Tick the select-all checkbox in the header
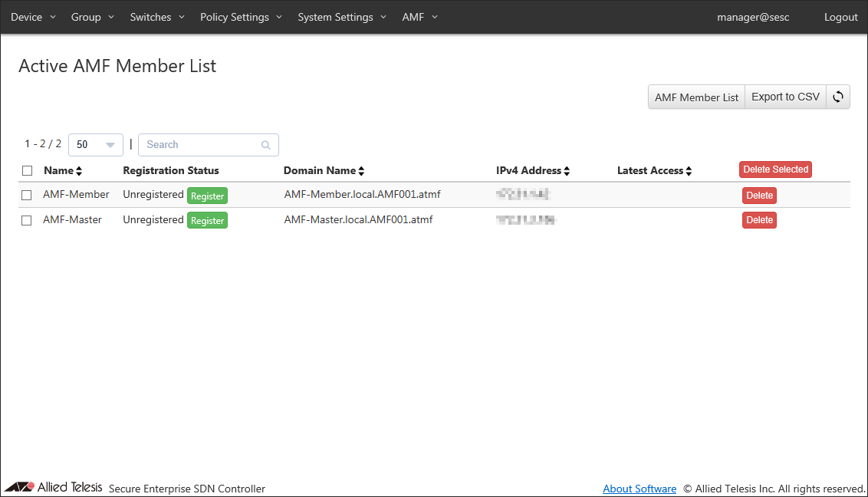 [x=27, y=170]
